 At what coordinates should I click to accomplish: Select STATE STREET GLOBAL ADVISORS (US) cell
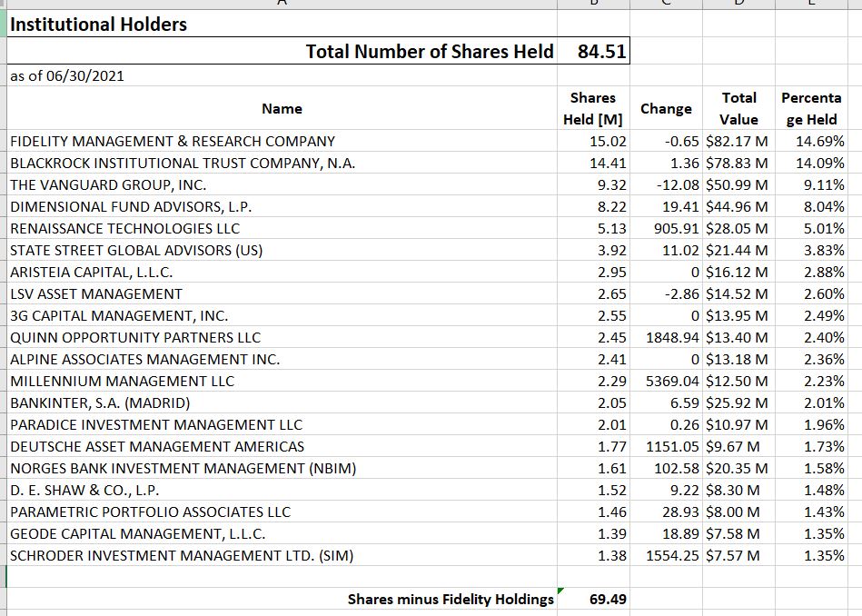(282, 250)
